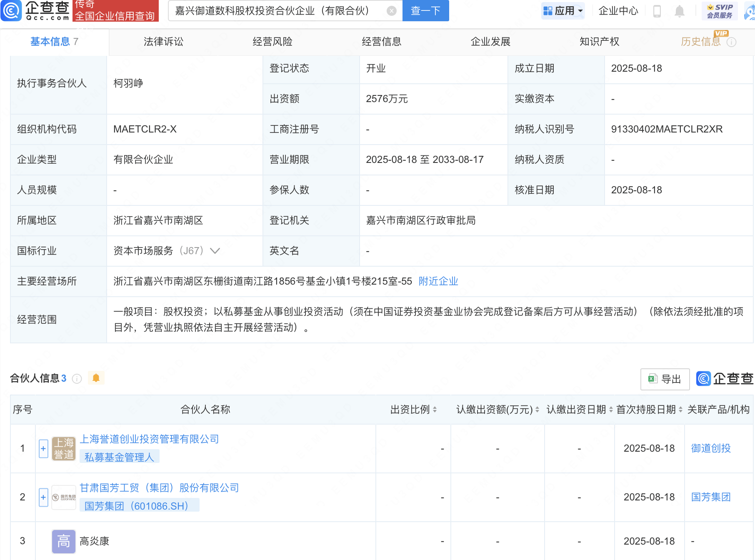Image resolution: width=755 pixels, height=560 pixels.
Task: Click the 查一下 search button
Action: point(425,10)
